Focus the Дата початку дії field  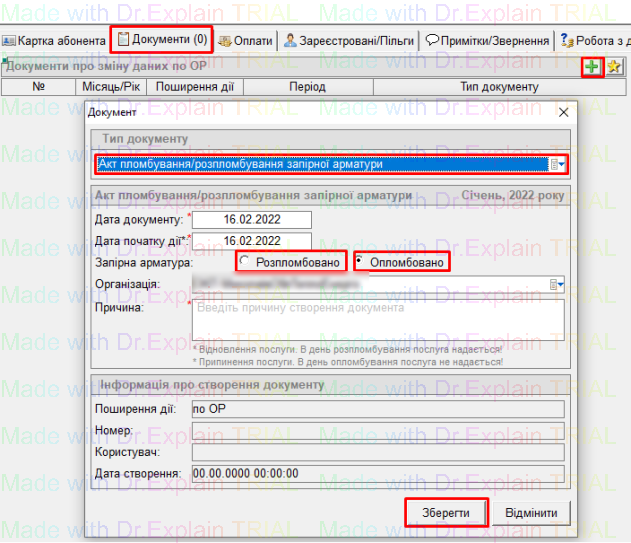tap(252, 241)
